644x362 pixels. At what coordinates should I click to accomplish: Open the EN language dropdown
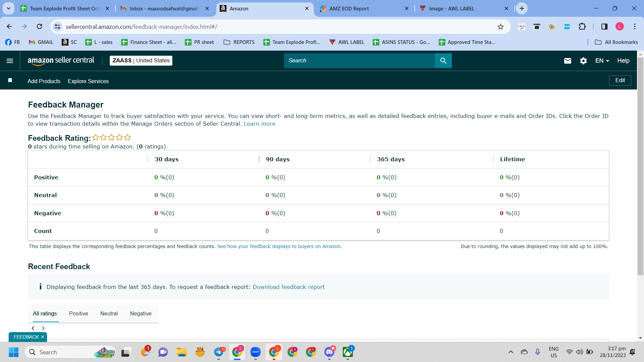(602, 61)
